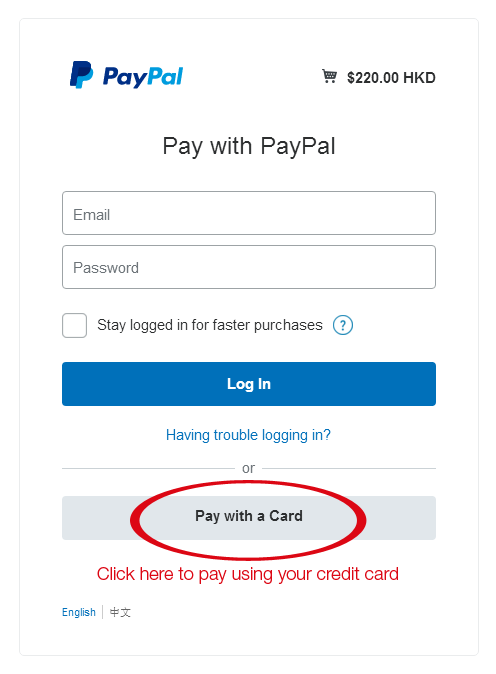Click the 'or' divider text
Image resolution: width=496 pixels, height=674 pixels.
[248, 468]
